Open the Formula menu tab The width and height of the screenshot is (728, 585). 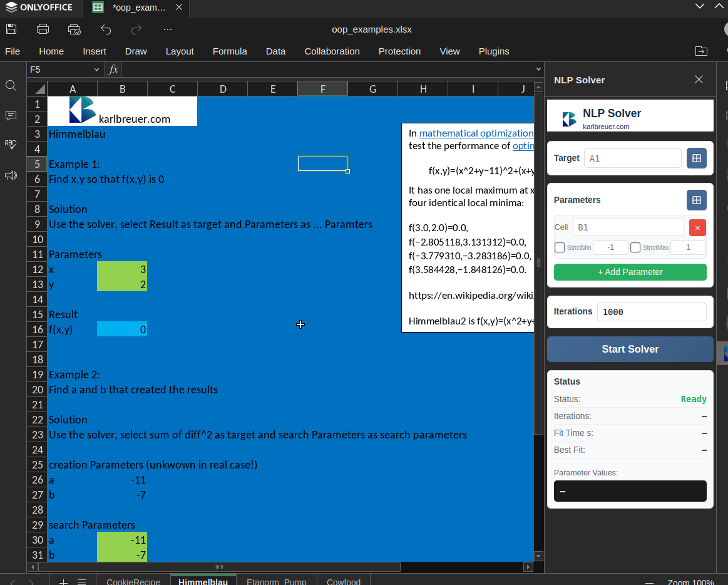click(230, 51)
